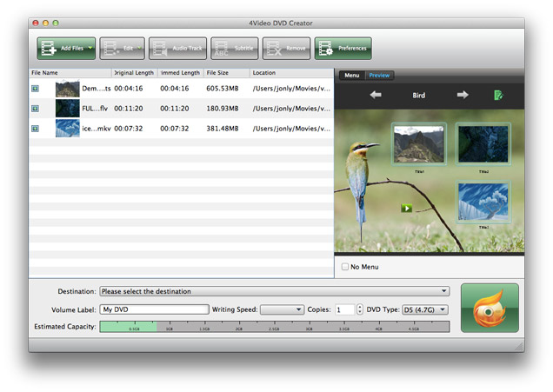The width and height of the screenshot is (553, 392).
Task: Click the Copies number field
Action: point(345,309)
